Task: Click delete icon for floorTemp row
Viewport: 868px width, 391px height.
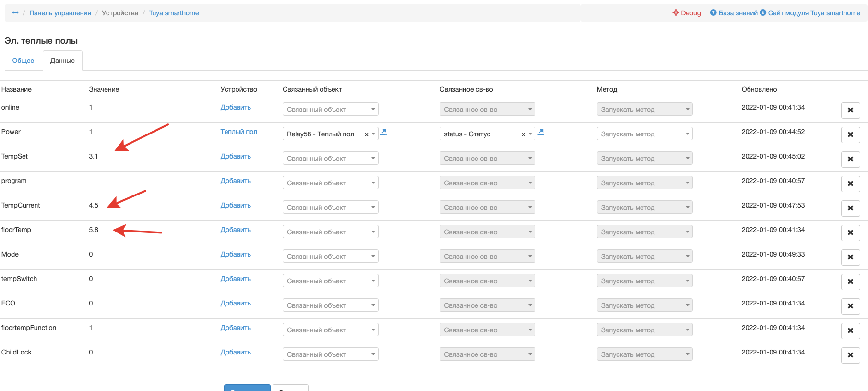Action: click(x=850, y=232)
